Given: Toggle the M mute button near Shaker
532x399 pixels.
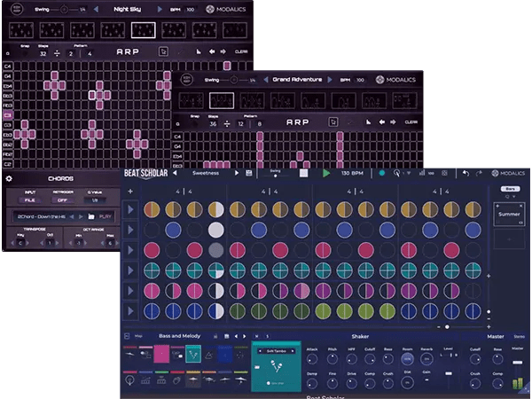Looking at the screenshot, I should 257,336.
